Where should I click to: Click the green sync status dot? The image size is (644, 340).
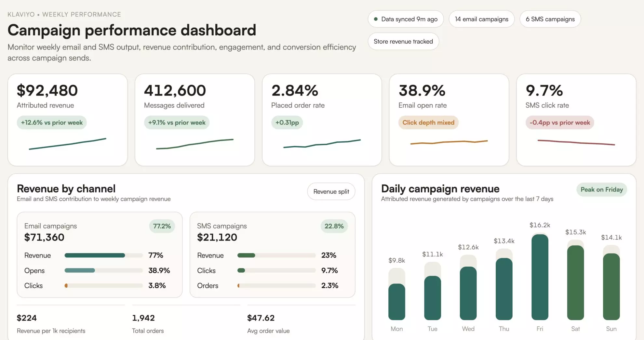(x=376, y=19)
